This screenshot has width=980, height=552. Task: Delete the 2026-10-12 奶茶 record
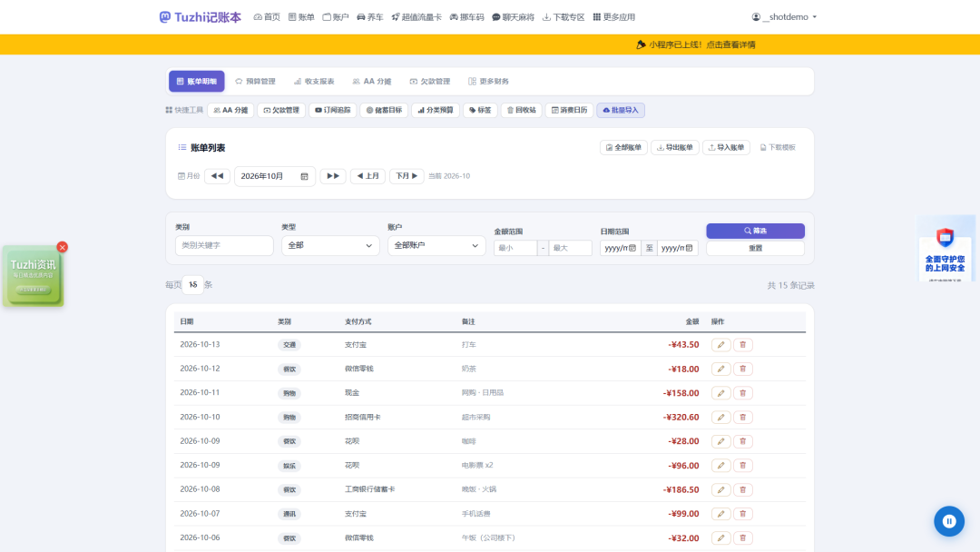742,369
